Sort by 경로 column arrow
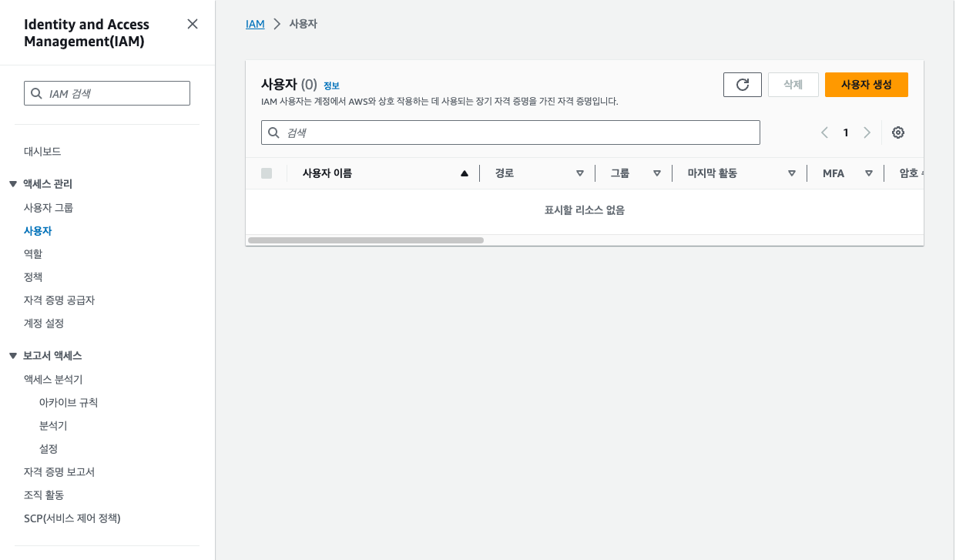This screenshot has height=560, width=956. pyautogui.click(x=580, y=173)
